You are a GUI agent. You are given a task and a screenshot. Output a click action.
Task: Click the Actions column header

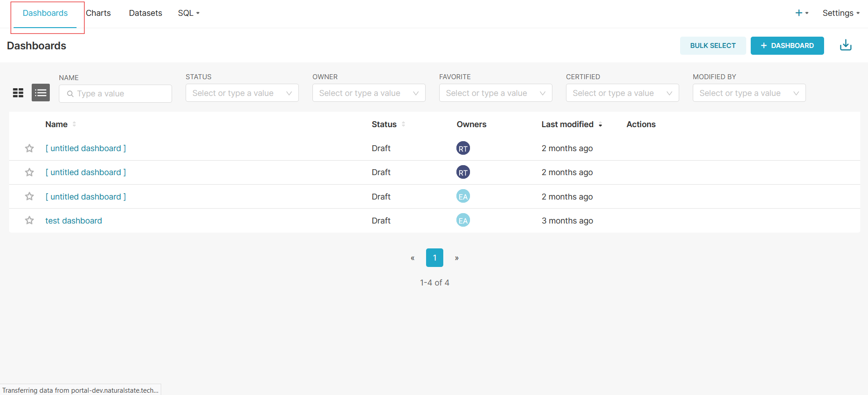pos(641,124)
